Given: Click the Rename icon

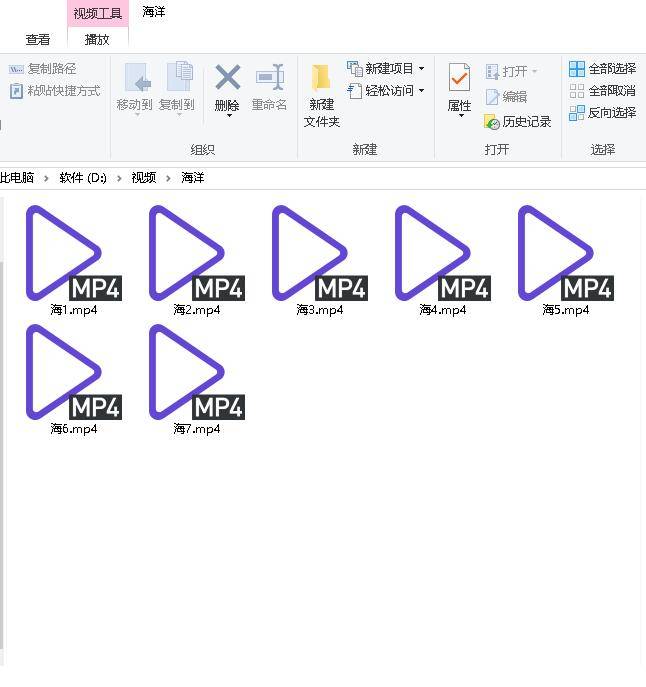Looking at the screenshot, I should 270,77.
